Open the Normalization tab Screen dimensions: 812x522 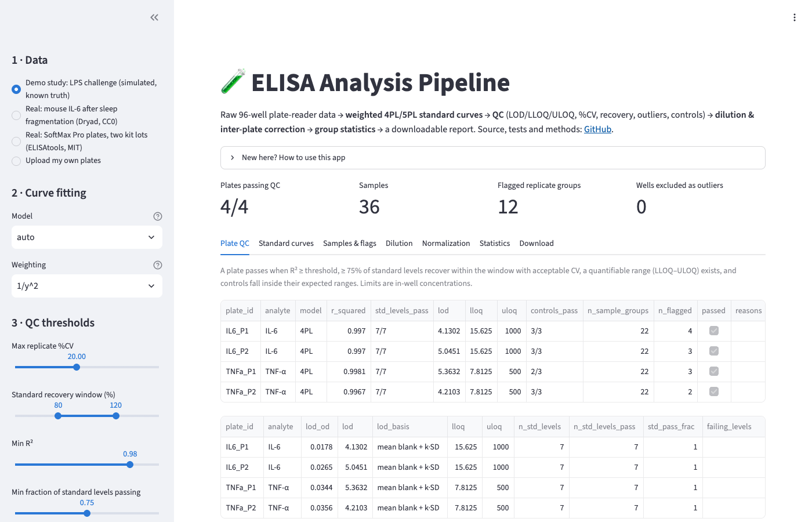446,244
